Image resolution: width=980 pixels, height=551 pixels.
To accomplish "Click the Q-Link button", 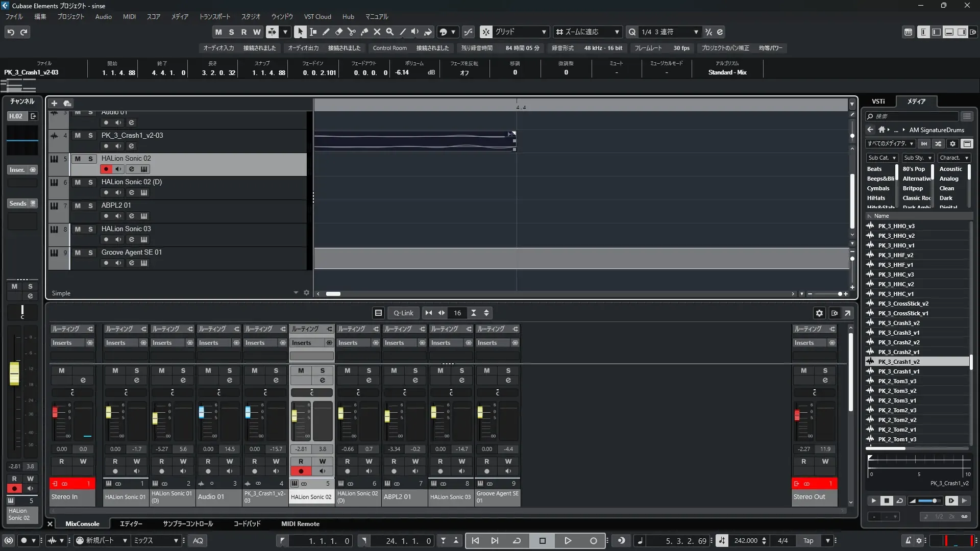I will click(403, 313).
